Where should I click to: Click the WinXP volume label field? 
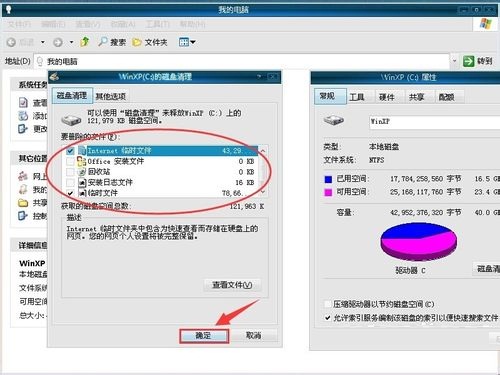435,122
